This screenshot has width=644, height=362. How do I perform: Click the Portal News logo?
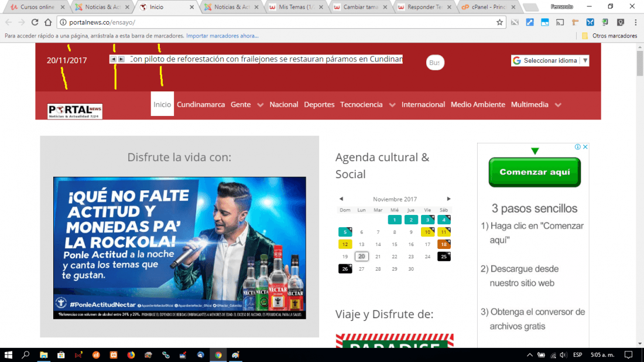tap(75, 111)
